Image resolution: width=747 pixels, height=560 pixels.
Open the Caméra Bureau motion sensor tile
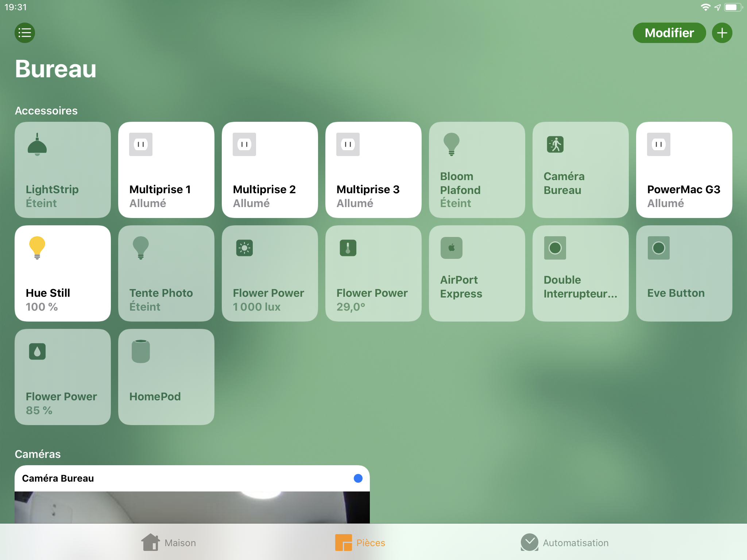coord(581,170)
